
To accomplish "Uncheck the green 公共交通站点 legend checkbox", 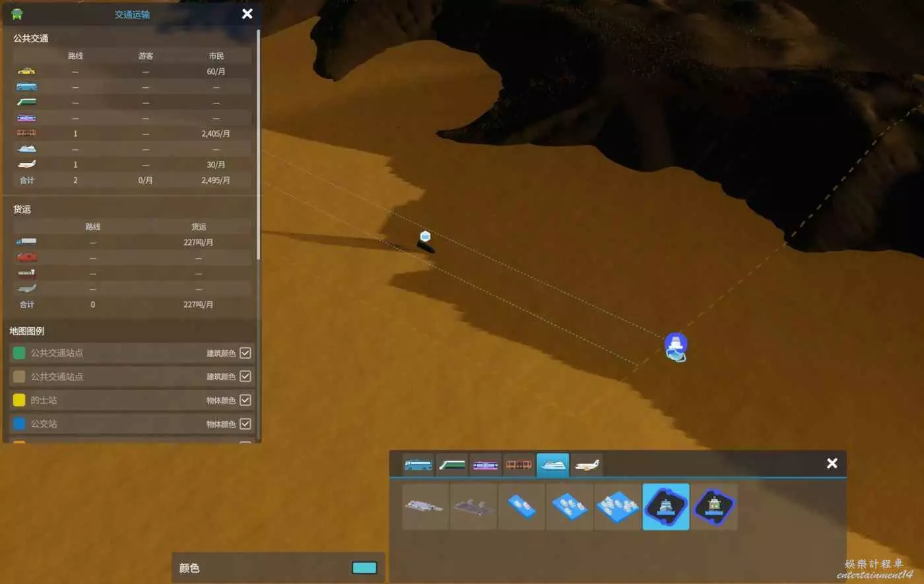I will (x=245, y=353).
